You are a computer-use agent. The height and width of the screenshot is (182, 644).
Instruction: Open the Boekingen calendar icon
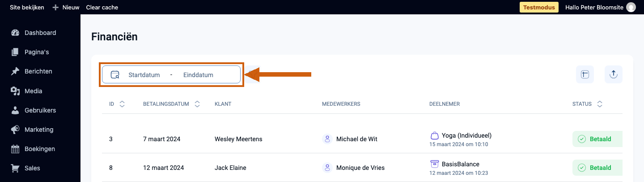[x=15, y=149]
